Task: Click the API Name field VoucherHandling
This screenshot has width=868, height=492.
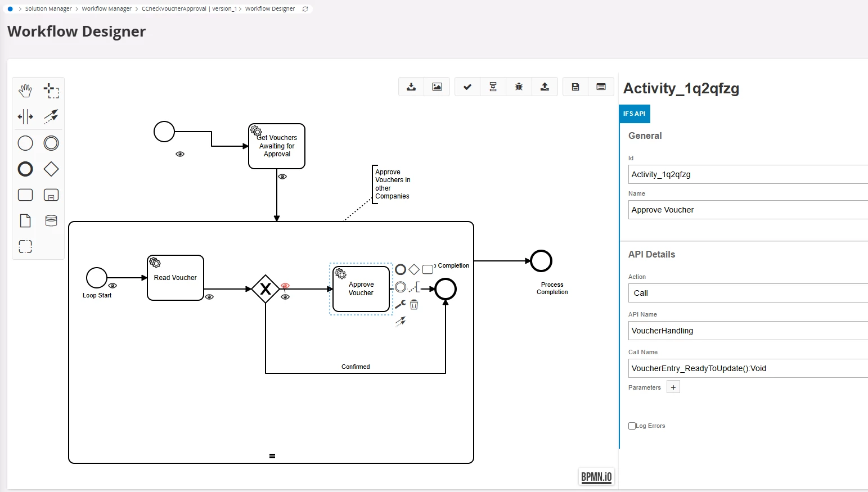Action: (x=748, y=331)
